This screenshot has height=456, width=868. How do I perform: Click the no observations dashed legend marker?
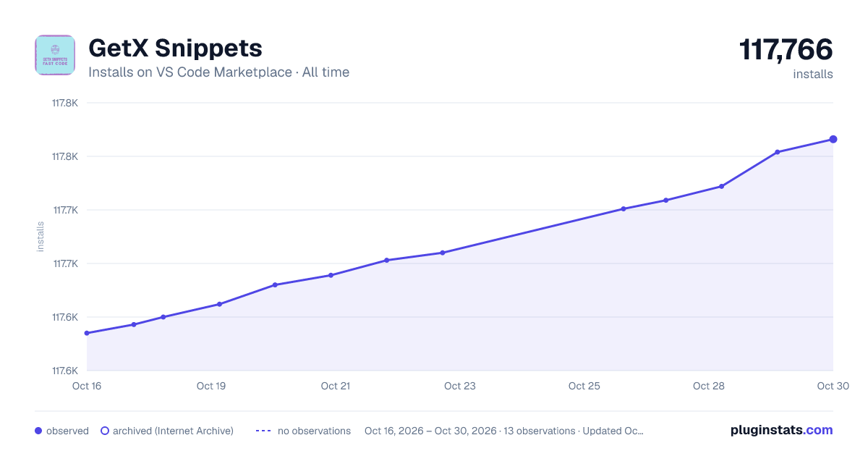tap(263, 431)
